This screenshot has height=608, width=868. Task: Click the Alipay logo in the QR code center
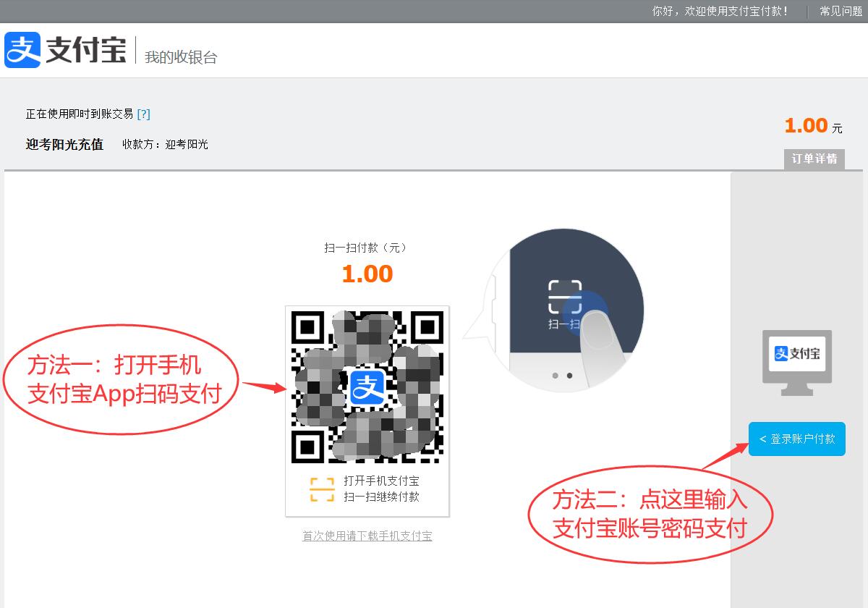pyautogui.click(x=367, y=388)
